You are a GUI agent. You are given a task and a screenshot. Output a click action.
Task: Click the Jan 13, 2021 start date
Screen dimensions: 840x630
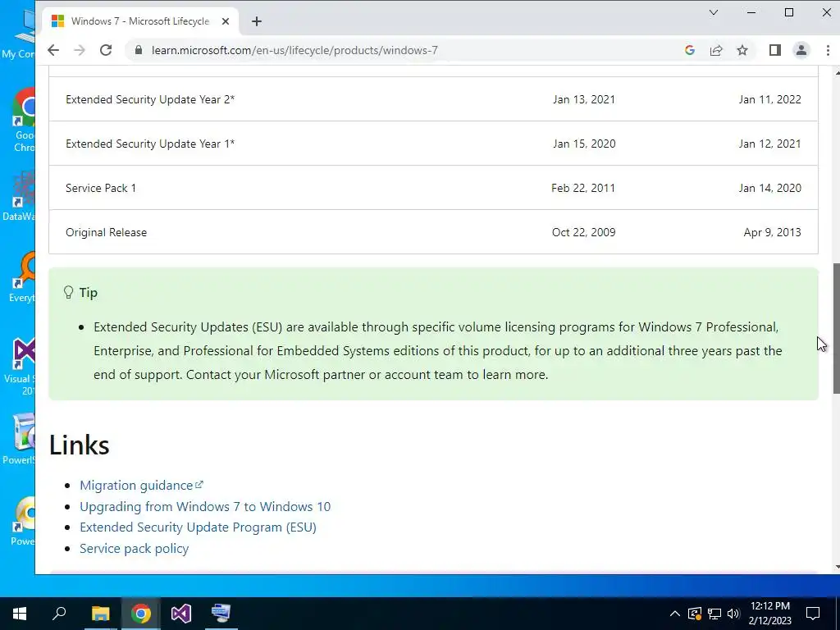tap(584, 99)
